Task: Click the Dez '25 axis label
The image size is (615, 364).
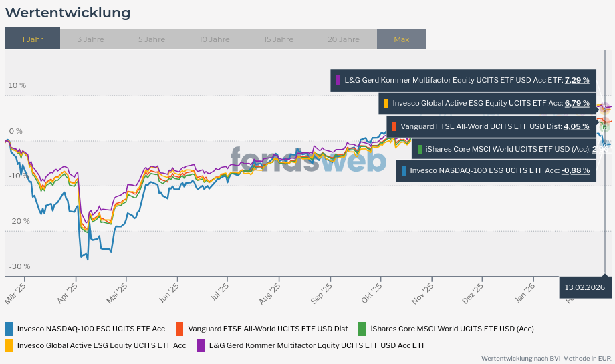Action: (473, 293)
